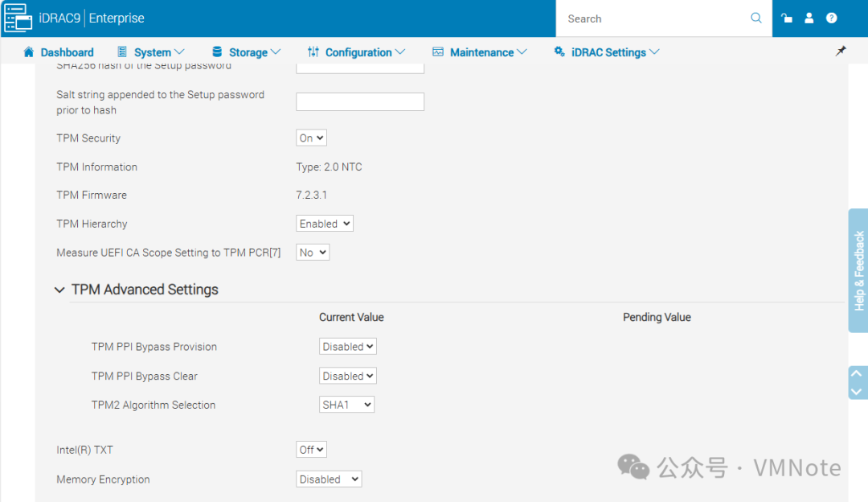Click the Storage database icon
The image size is (868, 502).
217,52
